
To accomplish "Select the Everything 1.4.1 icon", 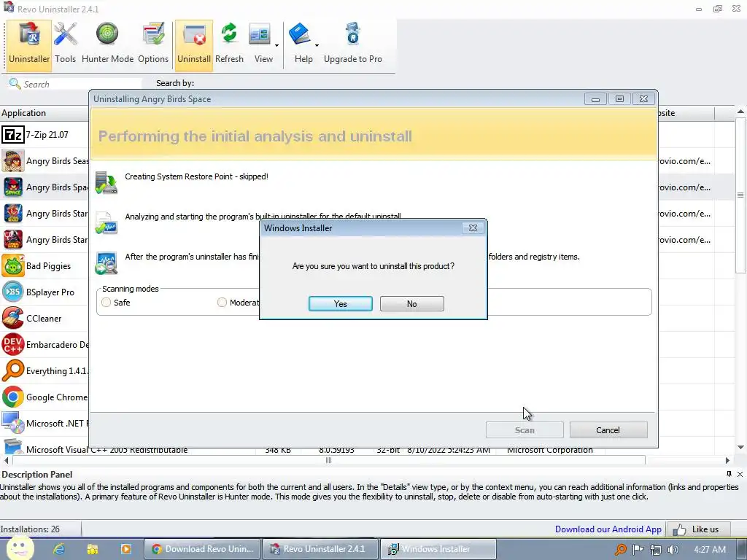I will tap(13, 370).
